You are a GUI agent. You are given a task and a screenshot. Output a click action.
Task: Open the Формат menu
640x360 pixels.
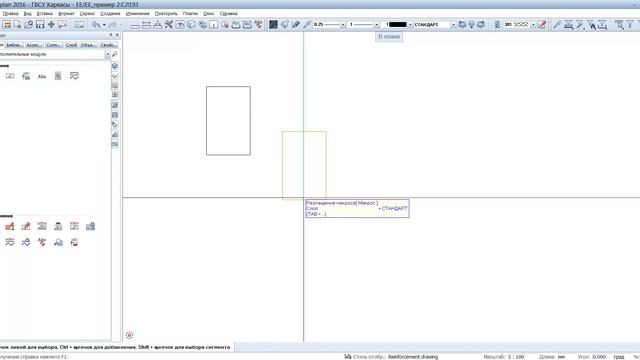(x=66, y=13)
